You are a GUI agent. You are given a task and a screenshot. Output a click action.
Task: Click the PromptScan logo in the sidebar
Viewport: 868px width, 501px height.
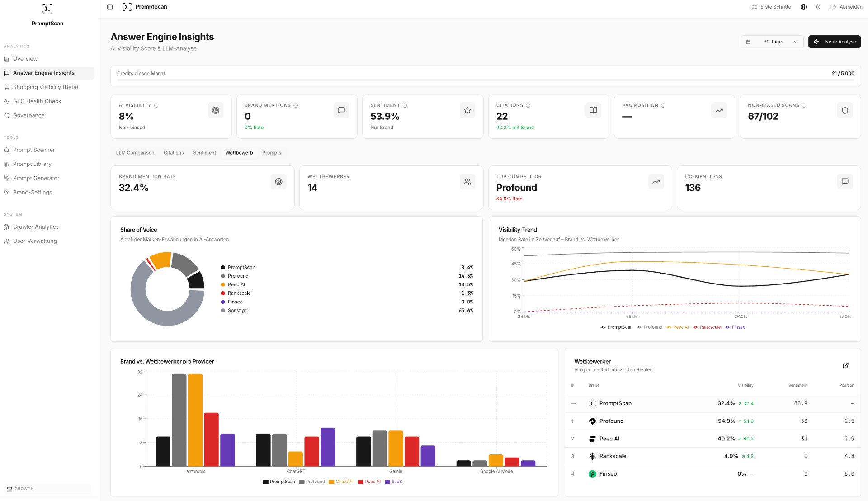click(x=47, y=9)
